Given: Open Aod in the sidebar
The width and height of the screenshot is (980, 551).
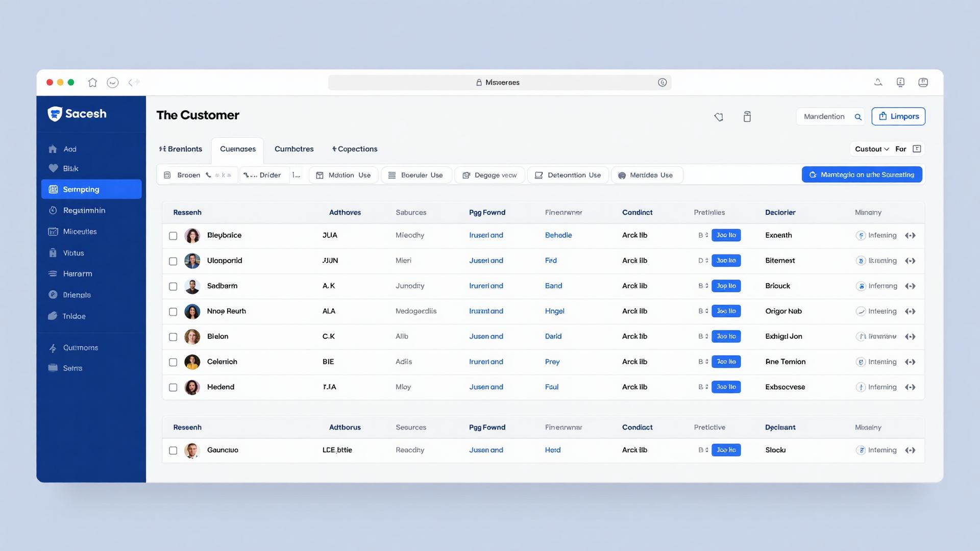Looking at the screenshot, I should [69, 149].
